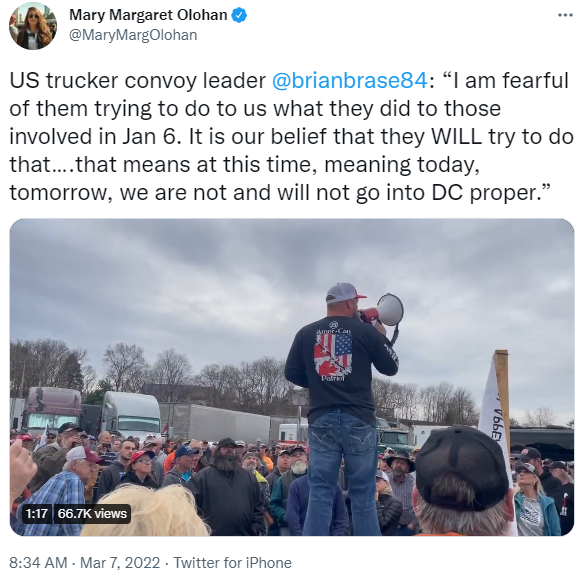
Task: Open the Mary Margaret Olohan display name
Action: [148, 15]
